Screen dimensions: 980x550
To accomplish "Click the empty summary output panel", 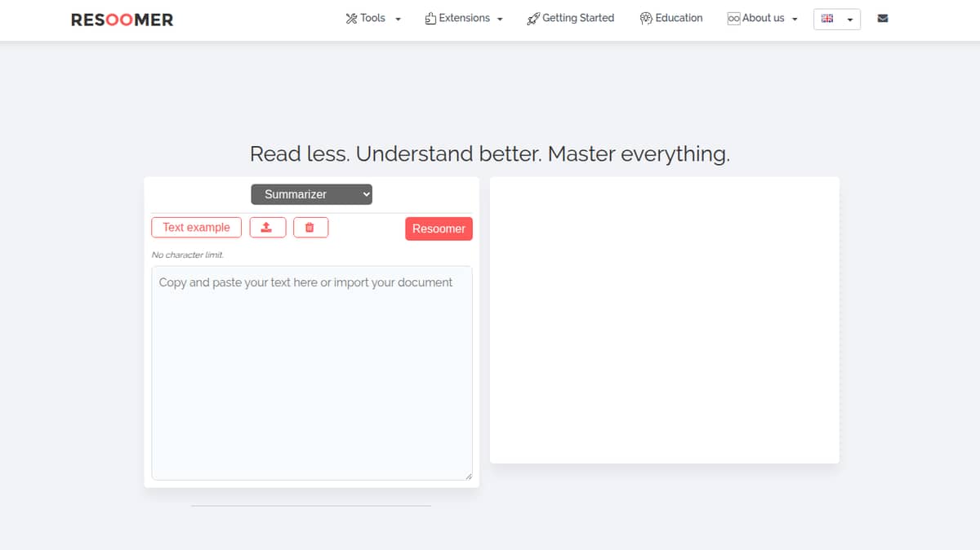I will pyautogui.click(x=665, y=320).
